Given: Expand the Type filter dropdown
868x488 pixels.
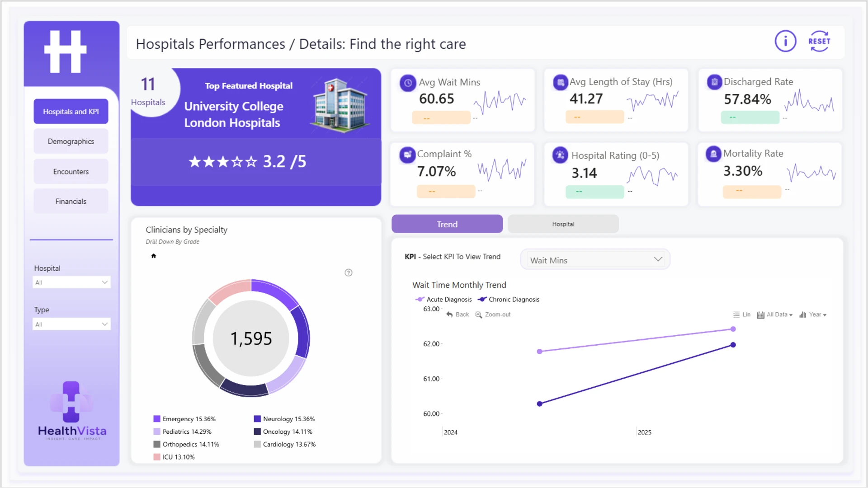Looking at the screenshot, I should click(x=72, y=324).
